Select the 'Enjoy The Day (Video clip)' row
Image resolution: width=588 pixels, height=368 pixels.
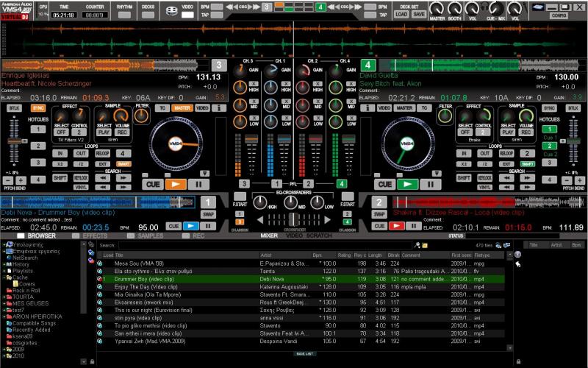point(301,287)
